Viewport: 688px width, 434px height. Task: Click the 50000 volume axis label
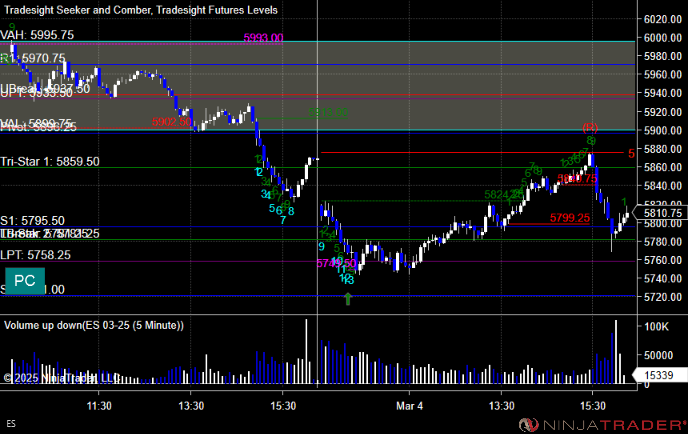[658, 355]
